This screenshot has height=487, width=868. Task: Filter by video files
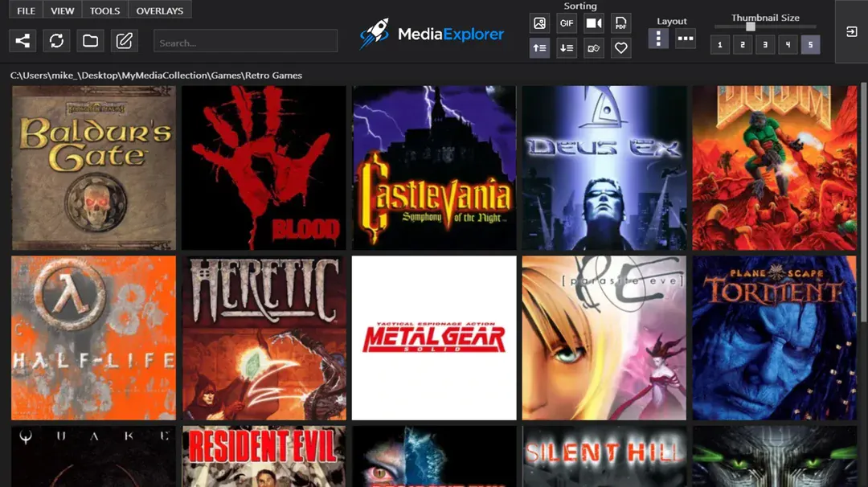(x=593, y=23)
